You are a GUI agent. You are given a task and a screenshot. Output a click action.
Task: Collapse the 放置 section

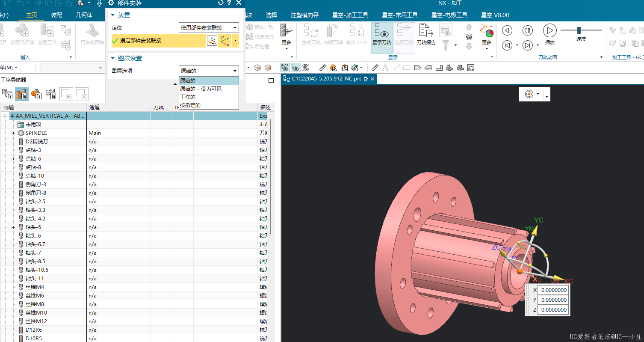(x=113, y=15)
